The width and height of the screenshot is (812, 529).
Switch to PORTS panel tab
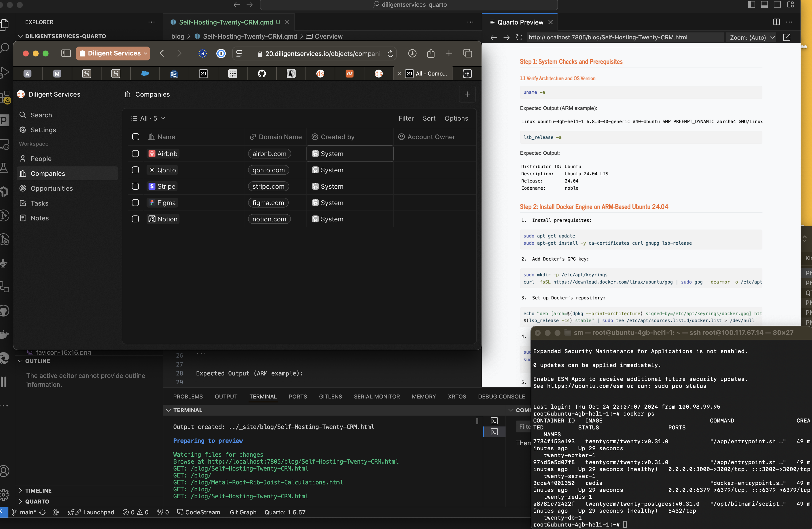pos(298,397)
